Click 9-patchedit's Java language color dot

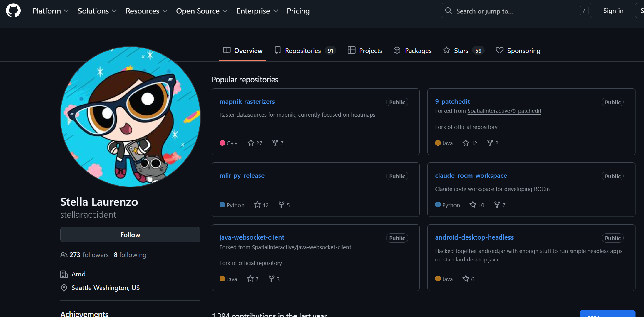tap(438, 143)
